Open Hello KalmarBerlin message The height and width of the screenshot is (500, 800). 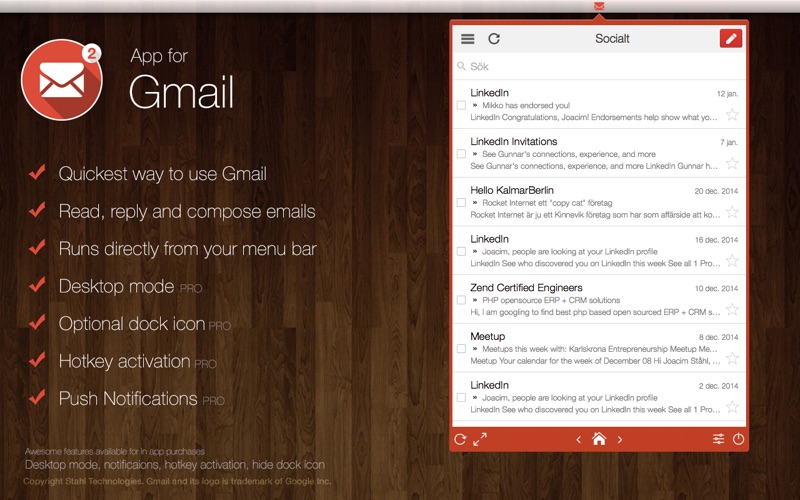(599, 202)
